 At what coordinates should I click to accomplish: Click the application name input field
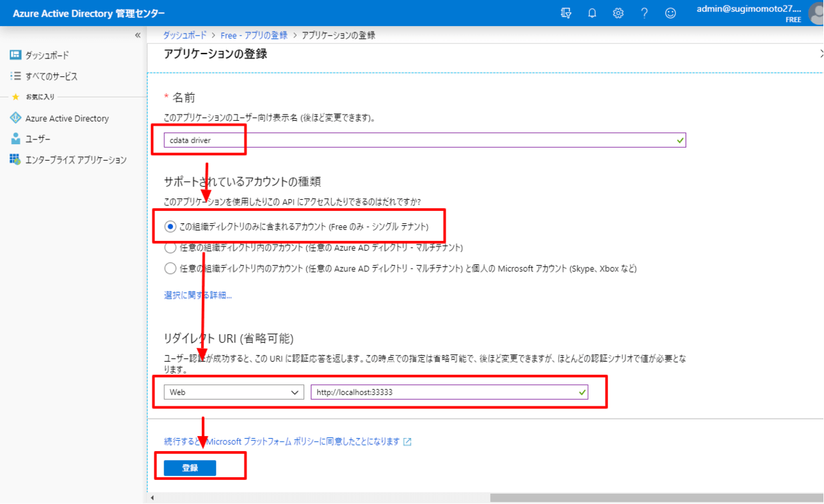(425, 140)
